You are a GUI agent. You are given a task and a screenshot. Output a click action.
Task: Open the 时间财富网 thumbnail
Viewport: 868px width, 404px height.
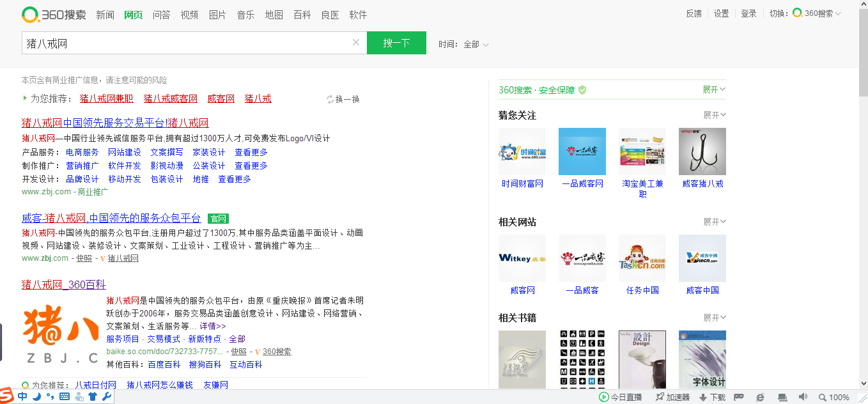click(x=522, y=151)
